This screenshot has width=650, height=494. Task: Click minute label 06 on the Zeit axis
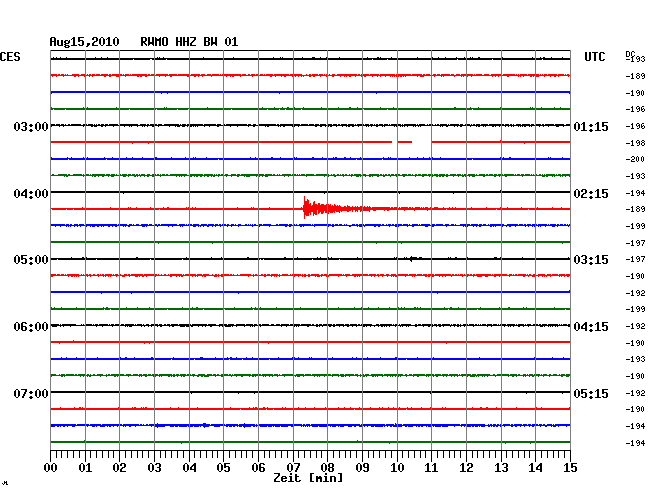[258, 468]
